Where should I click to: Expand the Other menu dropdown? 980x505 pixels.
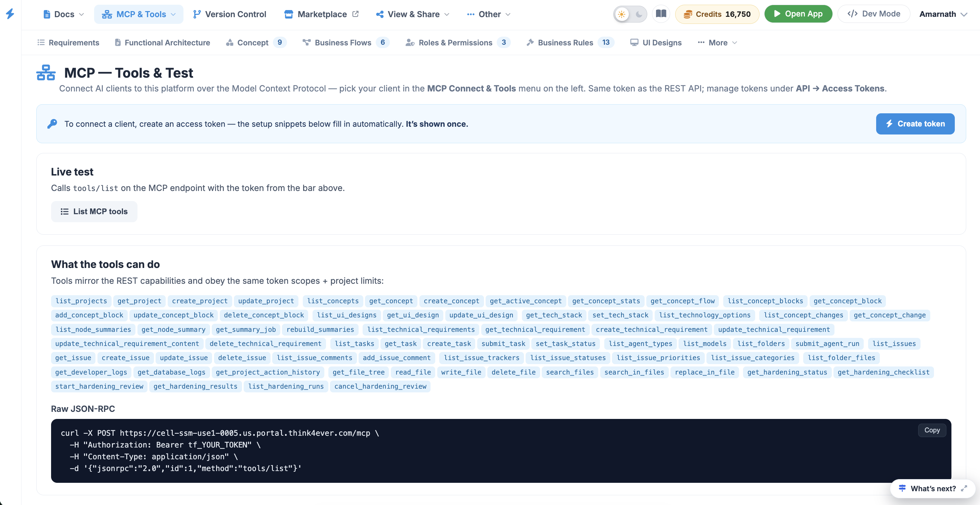pyautogui.click(x=489, y=14)
